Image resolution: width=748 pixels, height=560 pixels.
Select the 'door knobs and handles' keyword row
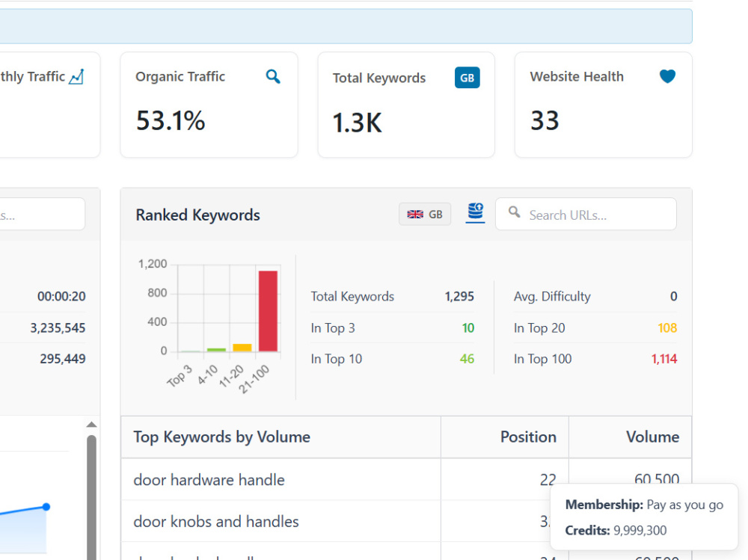(406, 521)
